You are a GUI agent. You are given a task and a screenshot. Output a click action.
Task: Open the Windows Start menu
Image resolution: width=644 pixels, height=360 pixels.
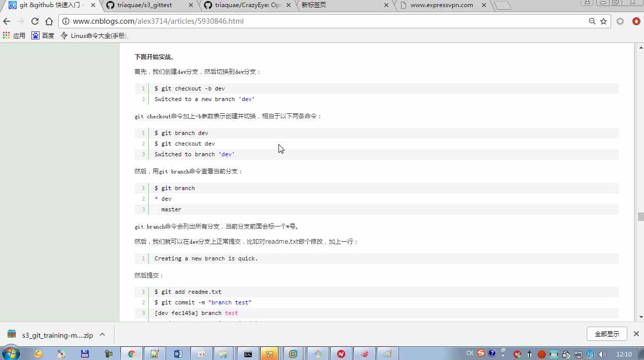pyautogui.click(x=10, y=353)
